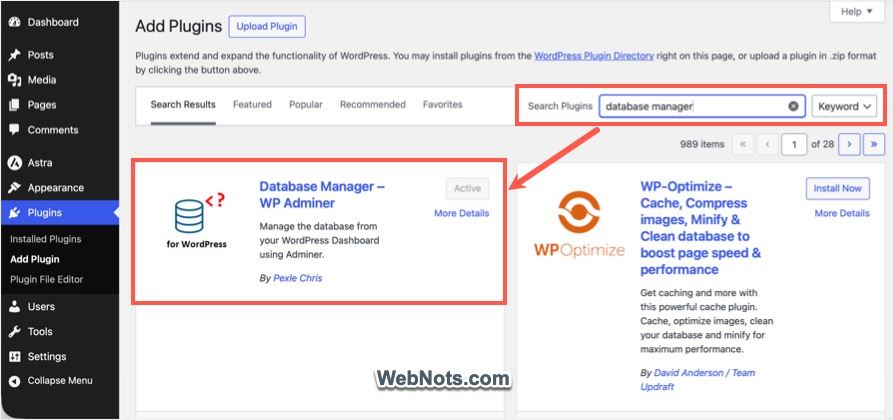Open Pages menu item
The width and height of the screenshot is (893, 420).
click(x=42, y=105)
